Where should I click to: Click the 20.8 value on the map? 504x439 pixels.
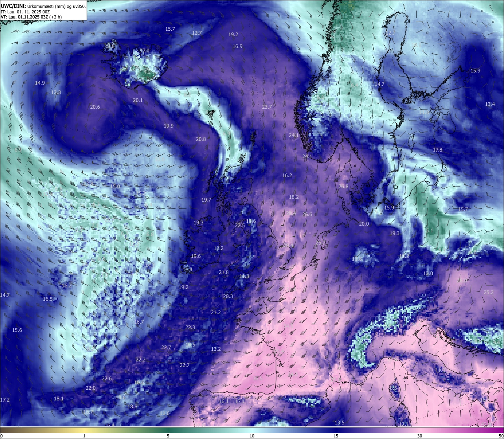pyautogui.click(x=201, y=139)
